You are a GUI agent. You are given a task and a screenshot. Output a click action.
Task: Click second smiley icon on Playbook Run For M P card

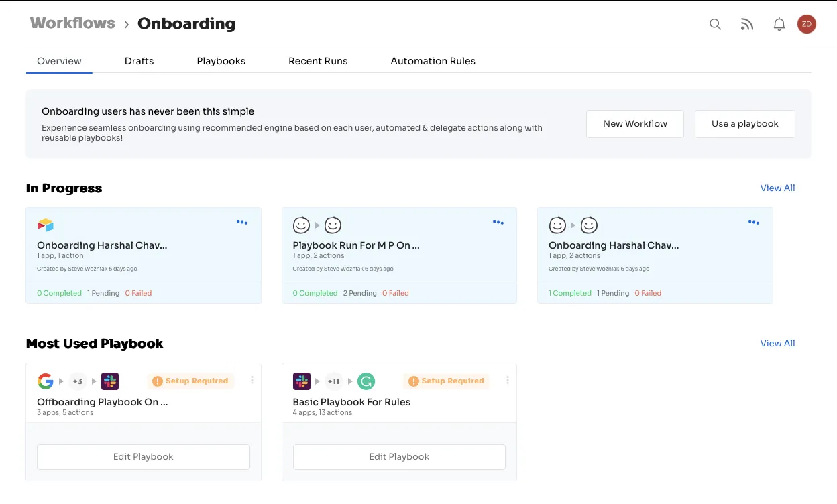click(333, 225)
